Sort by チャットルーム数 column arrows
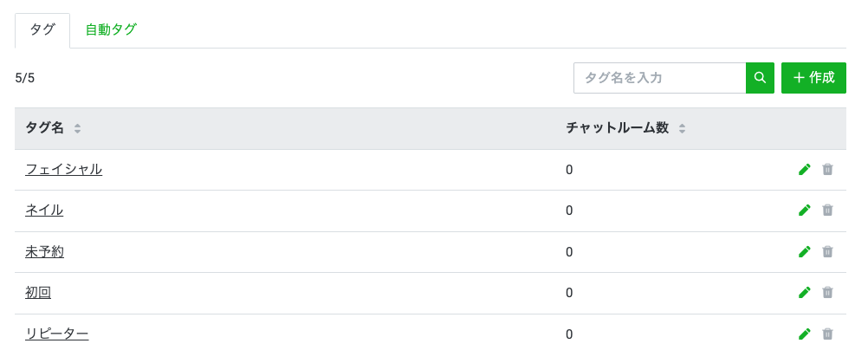This screenshot has height=363, width=868. click(x=682, y=129)
